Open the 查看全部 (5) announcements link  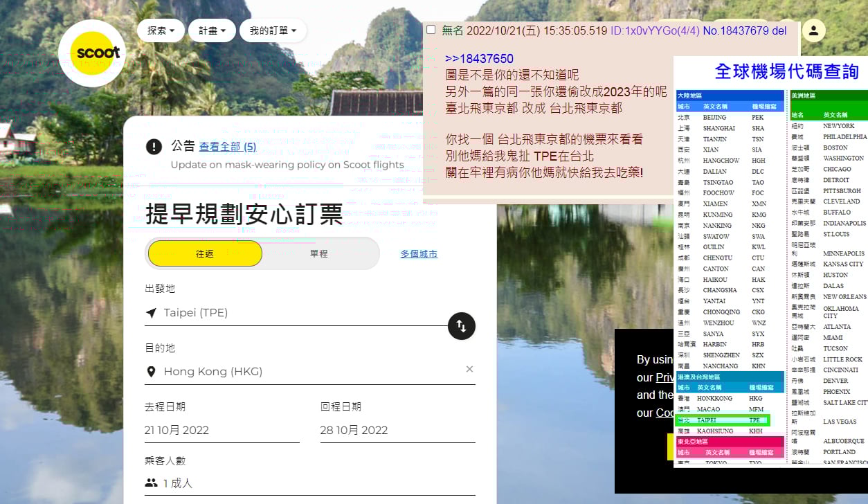[227, 147]
